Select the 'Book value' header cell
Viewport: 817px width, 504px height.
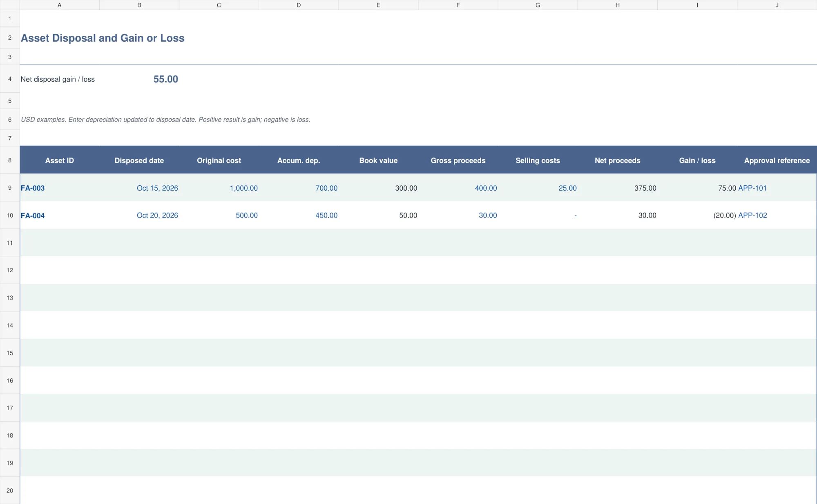click(378, 160)
